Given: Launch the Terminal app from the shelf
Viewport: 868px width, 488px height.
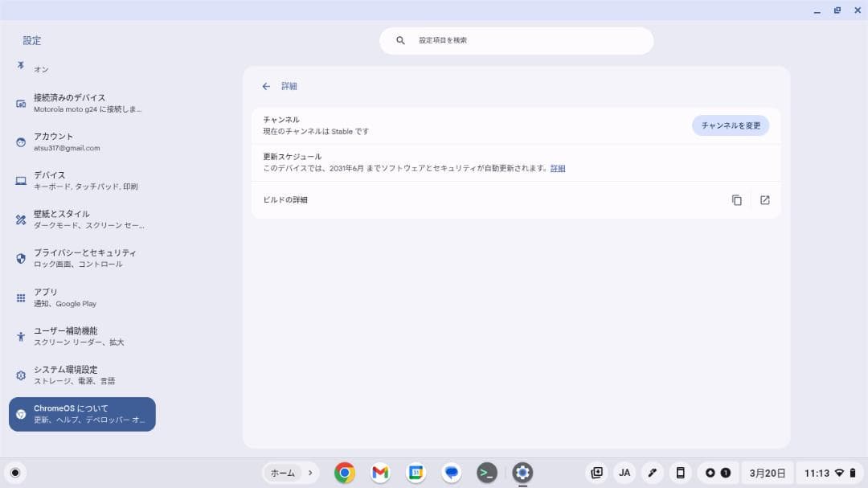Looking at the screenshot, I should point(487,473).
